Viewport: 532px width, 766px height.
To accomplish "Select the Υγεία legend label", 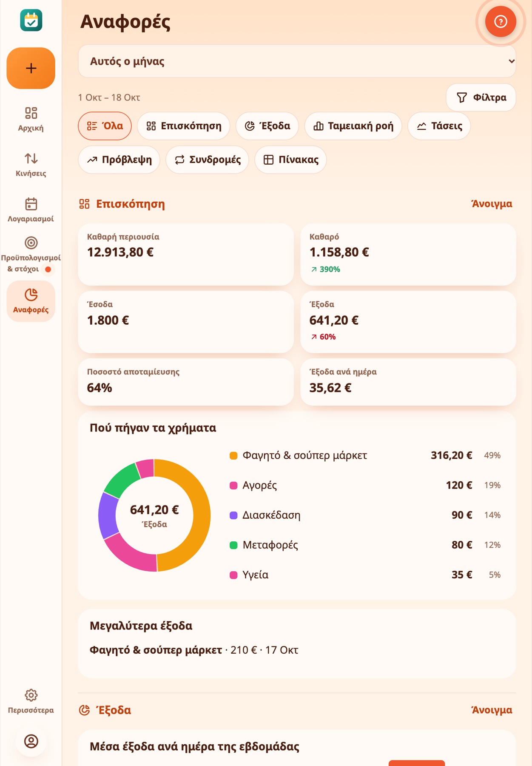I will [256, 575].
